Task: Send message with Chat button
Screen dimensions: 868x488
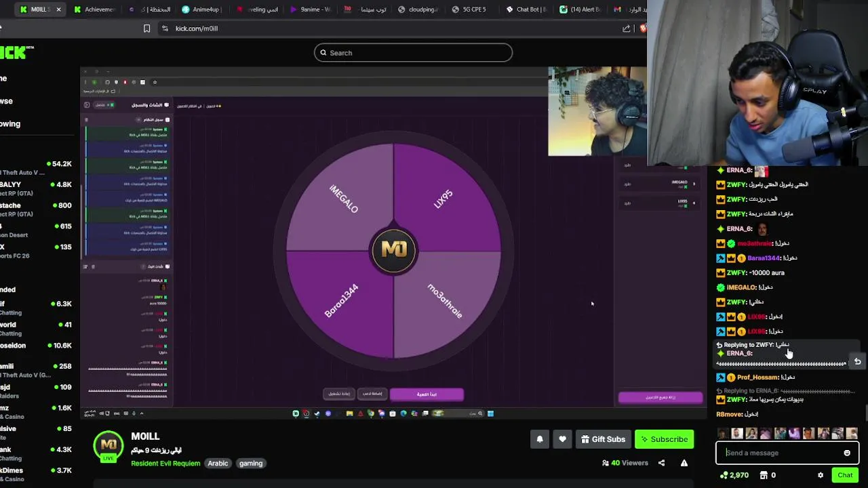Action: (845, 475)
